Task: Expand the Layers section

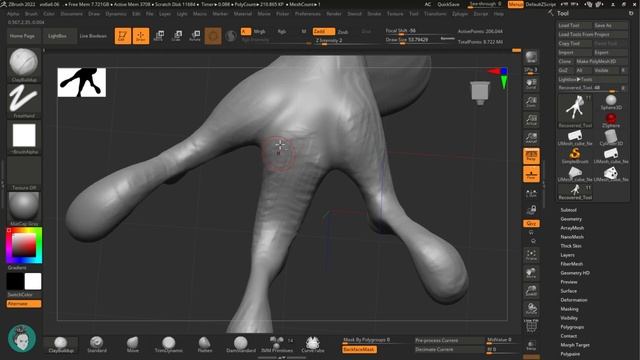Action: [567, 255]
